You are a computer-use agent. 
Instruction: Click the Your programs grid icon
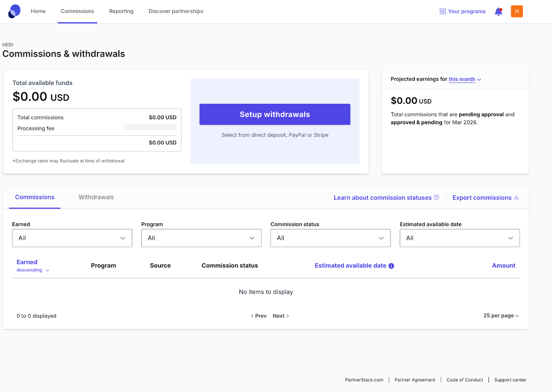tap(442, 11)
